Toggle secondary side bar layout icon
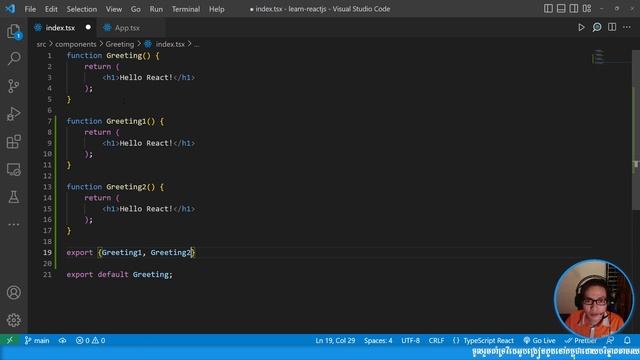640x360 pixels. 574,9
